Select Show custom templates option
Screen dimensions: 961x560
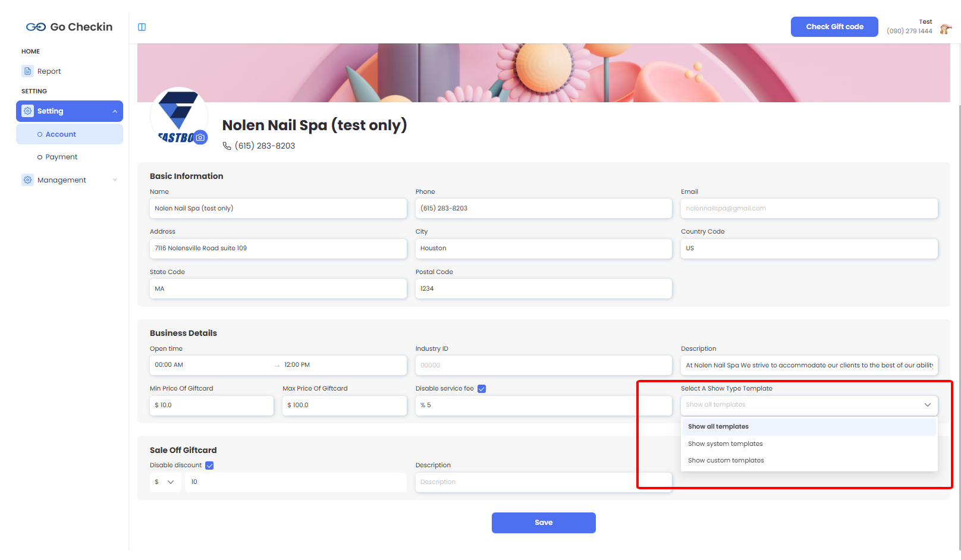(x=726, y=461)
